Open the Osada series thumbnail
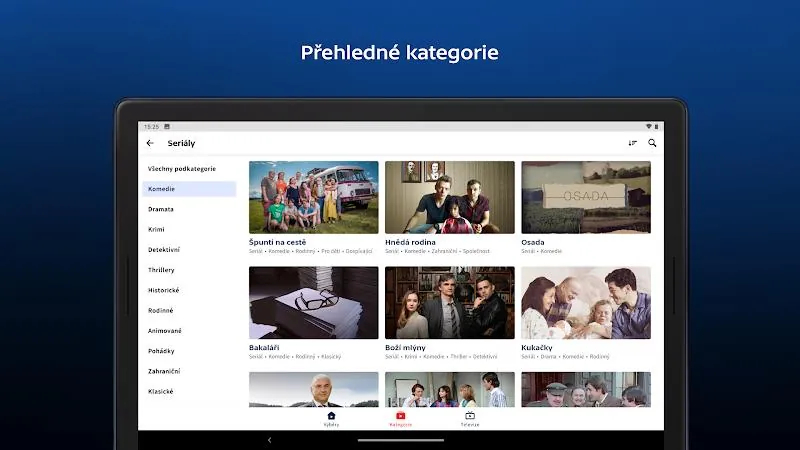The width and height of the screenshot is (800, 450). pyautogui.click(x=586, y=197)
